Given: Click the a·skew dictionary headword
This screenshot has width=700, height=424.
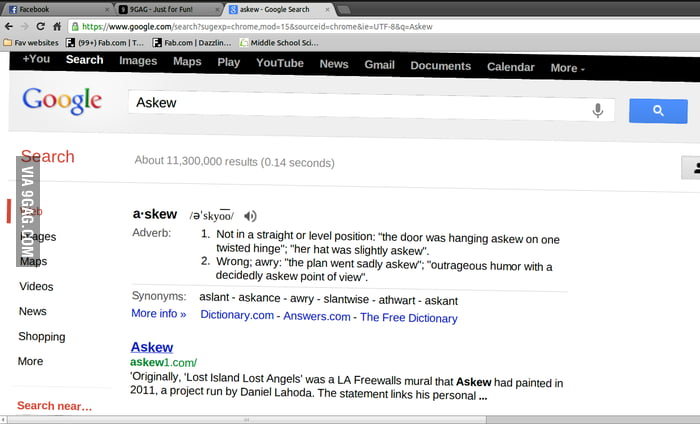Looking at the screenshot, I should [x=155, y=214].
